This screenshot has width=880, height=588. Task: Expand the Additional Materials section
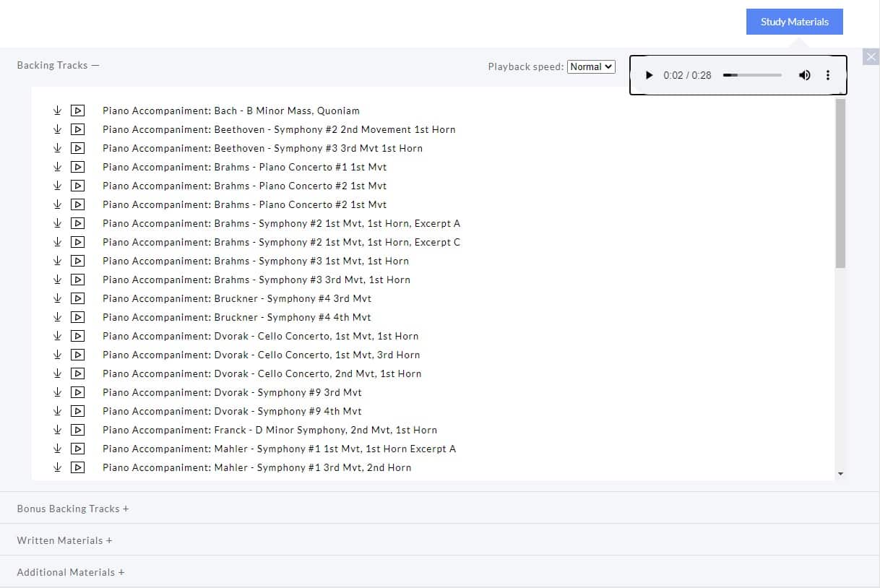pyautogui.click(x=71, y=572)
